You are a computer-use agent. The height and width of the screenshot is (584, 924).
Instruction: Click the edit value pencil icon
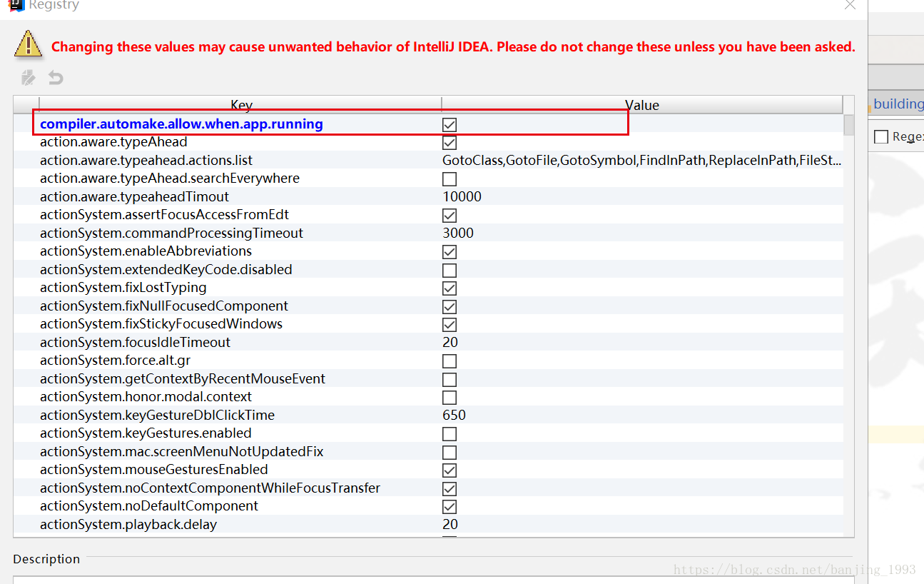pyautogui.click(x=28, y=77)
